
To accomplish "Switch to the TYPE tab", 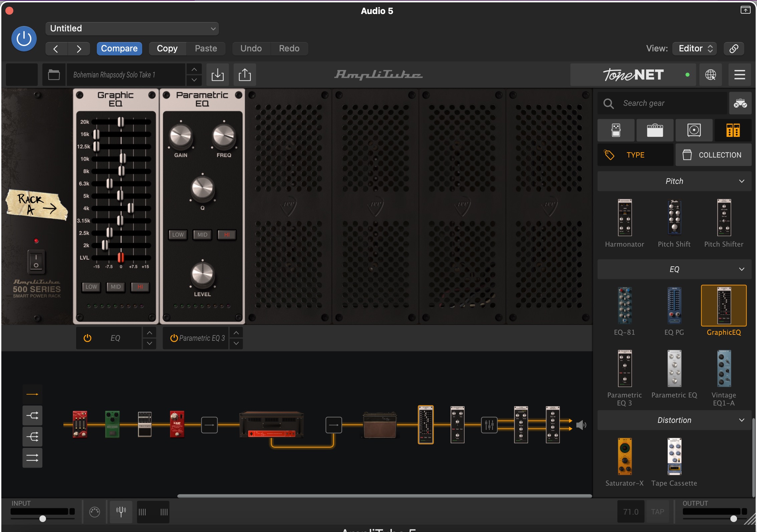I will 635,155.
